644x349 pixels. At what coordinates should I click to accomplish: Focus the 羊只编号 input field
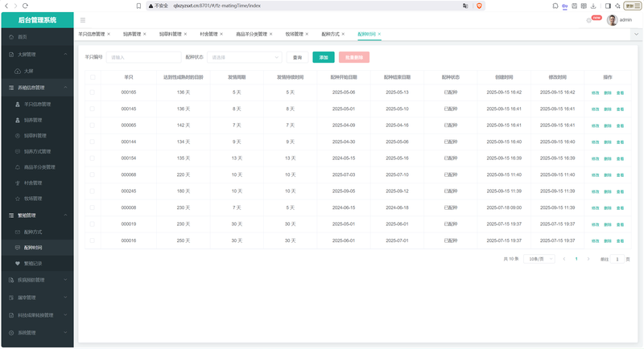[x=143, y=57]
